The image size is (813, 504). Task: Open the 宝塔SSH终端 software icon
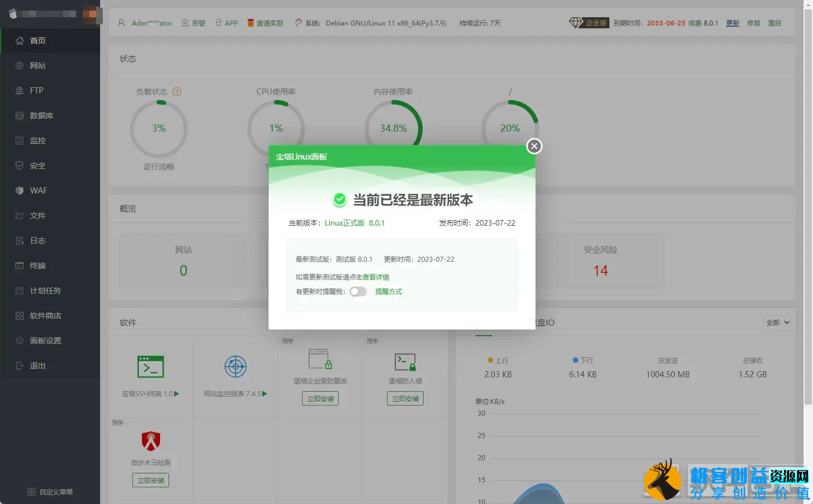click(x=150, y=367)
